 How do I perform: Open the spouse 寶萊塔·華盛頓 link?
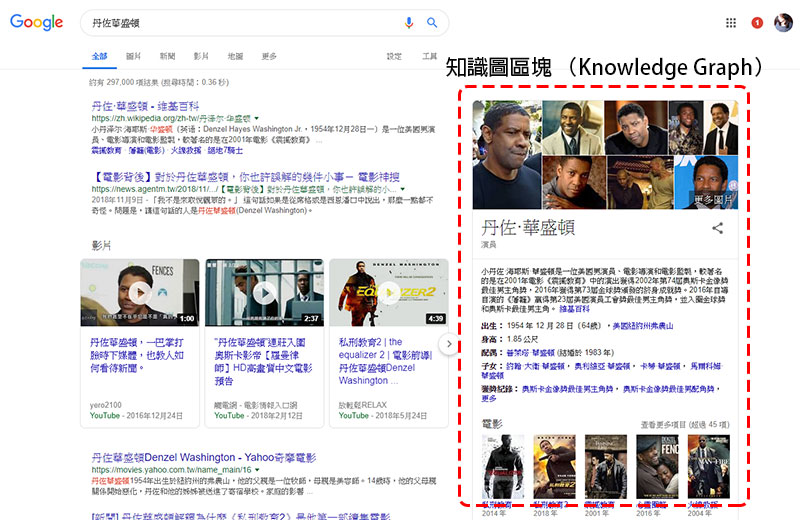point(531,353)
